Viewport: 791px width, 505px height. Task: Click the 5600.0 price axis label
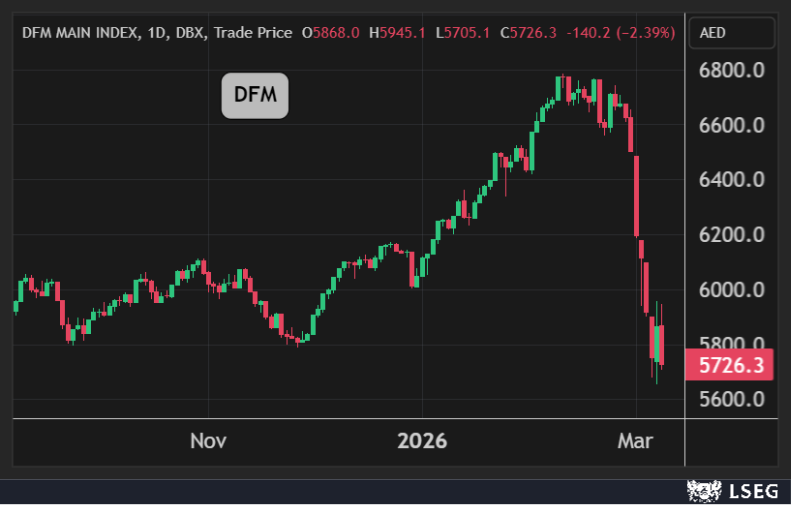pos(732,399)
